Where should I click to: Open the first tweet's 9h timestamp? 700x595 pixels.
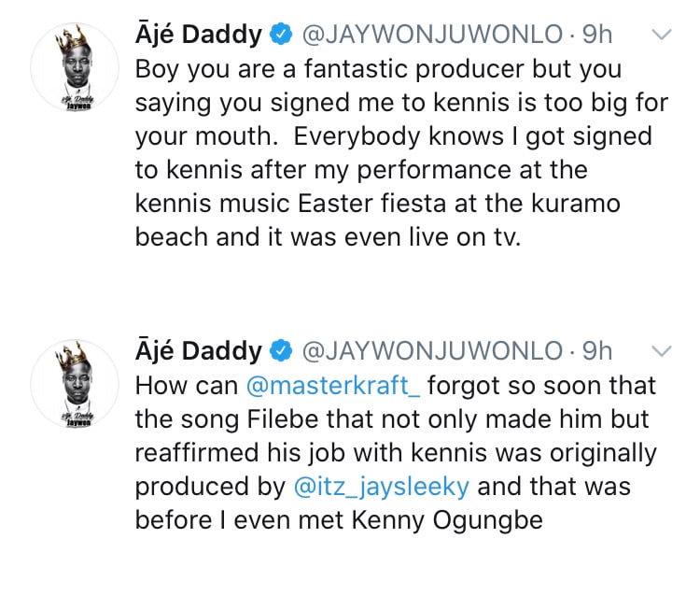click(597, 36)
